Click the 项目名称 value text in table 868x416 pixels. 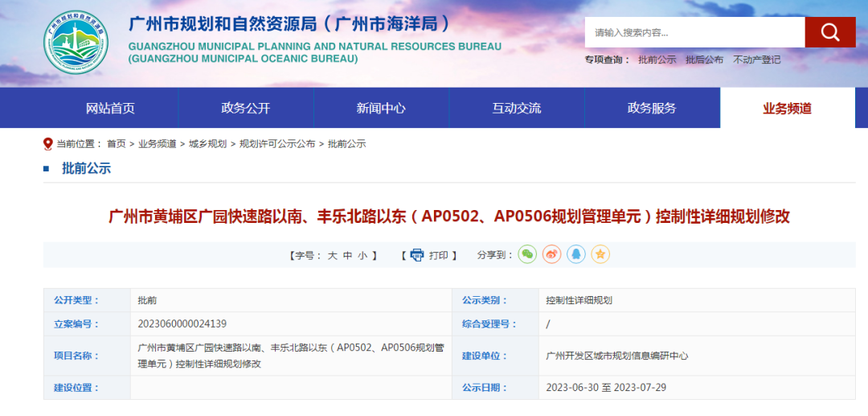tap(291, 356)
